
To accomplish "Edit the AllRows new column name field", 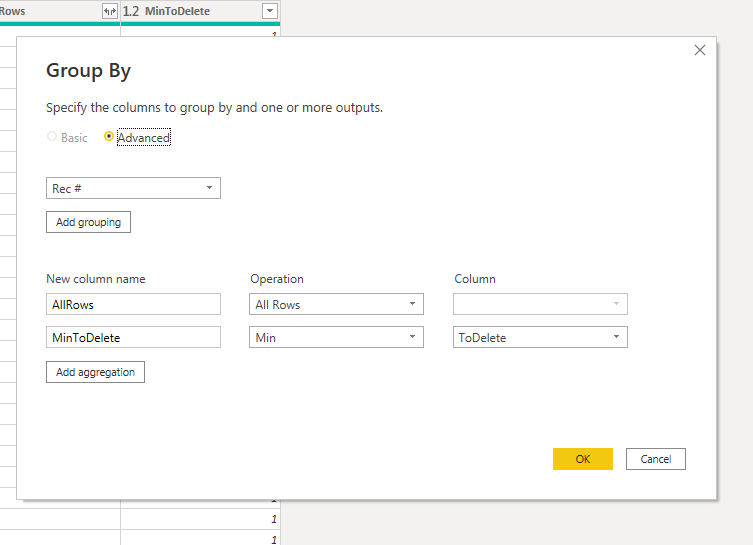I will [134, 304].
